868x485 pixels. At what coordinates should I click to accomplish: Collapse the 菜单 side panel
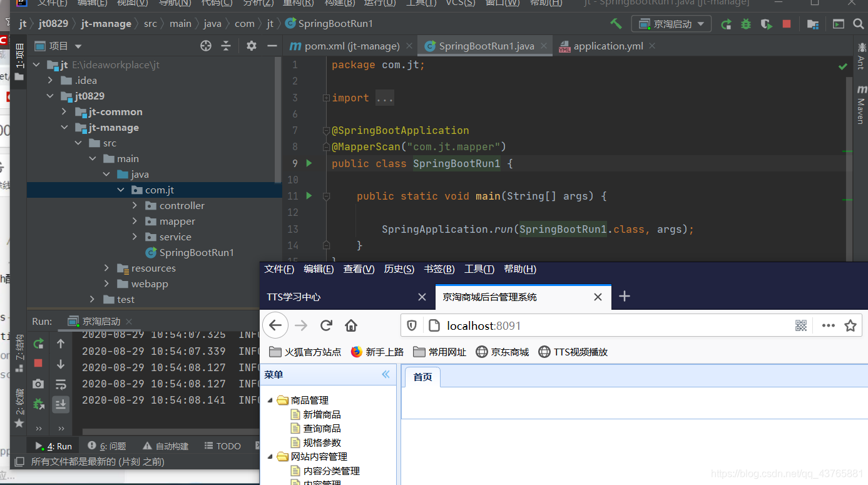tap(385, 374)
